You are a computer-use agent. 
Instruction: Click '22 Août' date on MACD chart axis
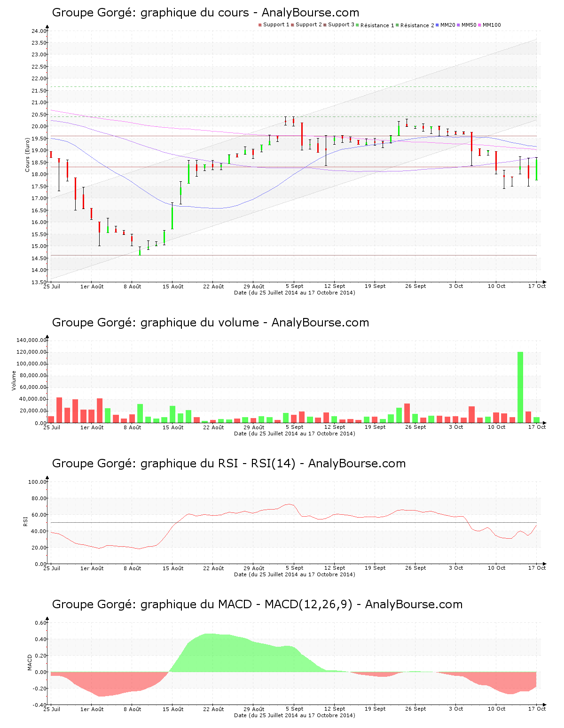coord(213,709)
